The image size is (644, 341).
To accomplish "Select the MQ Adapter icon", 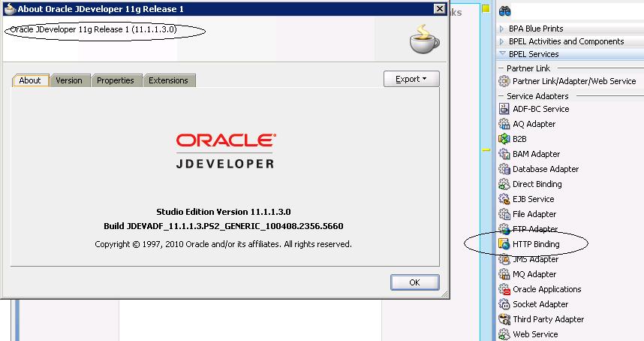I will pyautogui.click(x=504, y=274).
